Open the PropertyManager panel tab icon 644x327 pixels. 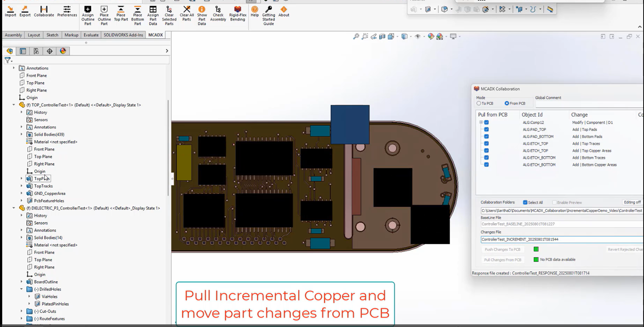[23, 51]
